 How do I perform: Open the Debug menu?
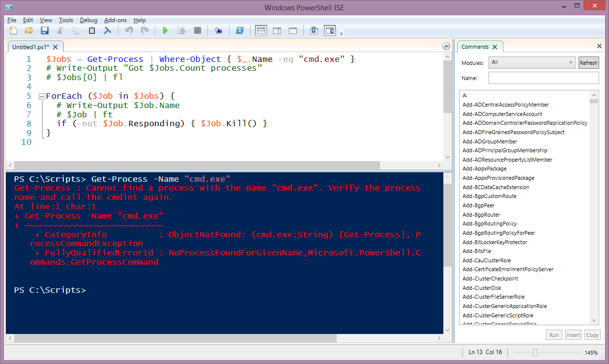click(88, 20)
